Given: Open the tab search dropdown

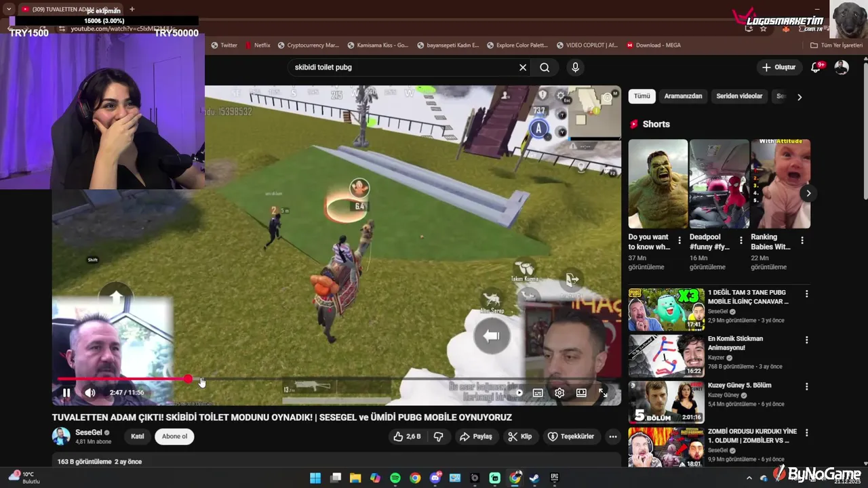Looking at the screenshot, I should tap(8, 9).
